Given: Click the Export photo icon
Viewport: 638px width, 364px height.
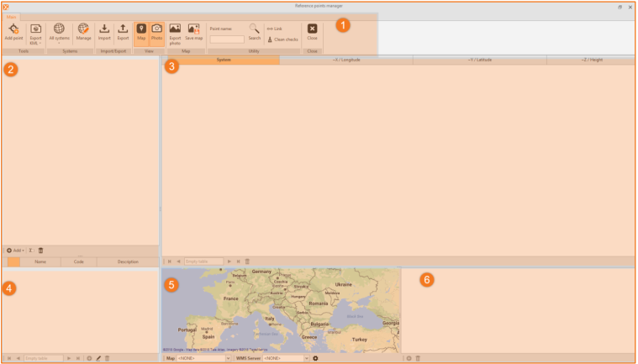Looking at the screenshot, I should (x=175, y=29).
